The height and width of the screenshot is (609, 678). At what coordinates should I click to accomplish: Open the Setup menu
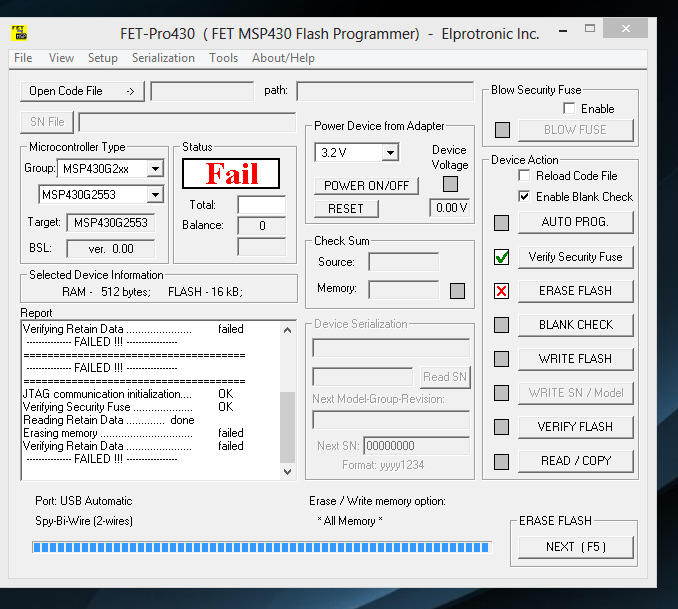tap(102, 58)
